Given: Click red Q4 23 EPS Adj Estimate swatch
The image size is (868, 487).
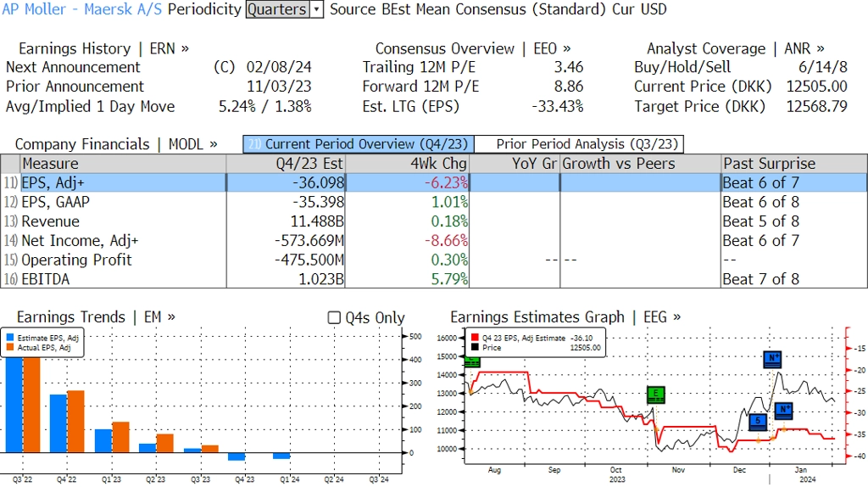Looking at the screenshot, I should [x=475, y=338].
